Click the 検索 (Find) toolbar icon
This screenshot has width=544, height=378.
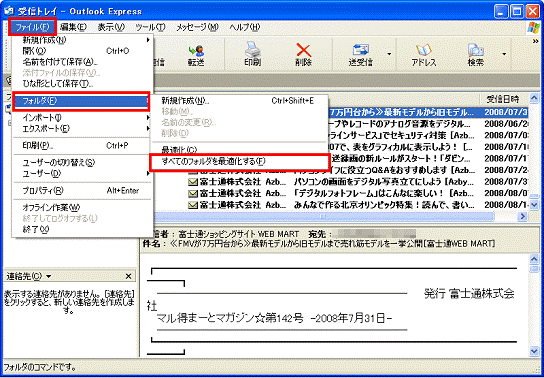[476, 55]
